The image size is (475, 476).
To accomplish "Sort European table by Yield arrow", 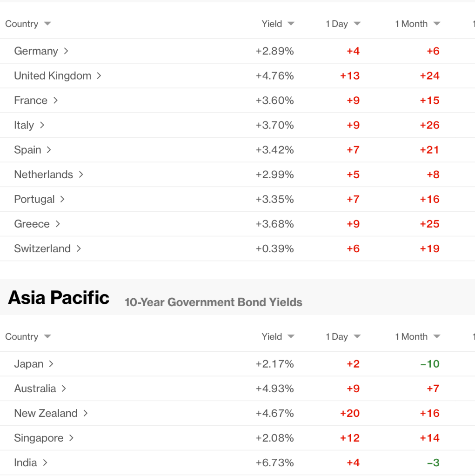I will click(291, 24).
